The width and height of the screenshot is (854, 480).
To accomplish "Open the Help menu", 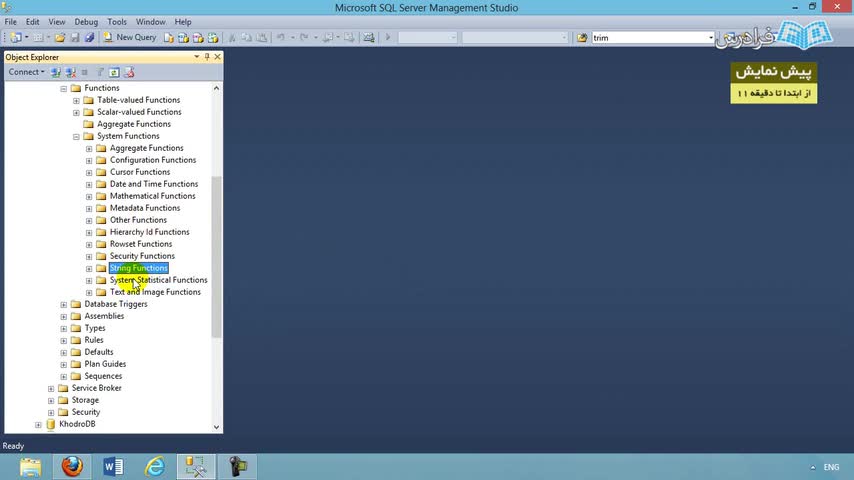I will click(x=183, y=22).
